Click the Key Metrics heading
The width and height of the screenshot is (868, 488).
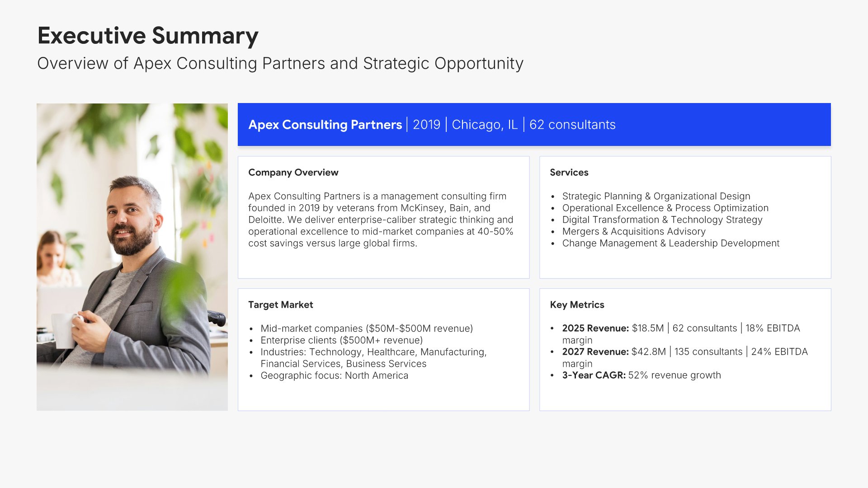[577, 305]
